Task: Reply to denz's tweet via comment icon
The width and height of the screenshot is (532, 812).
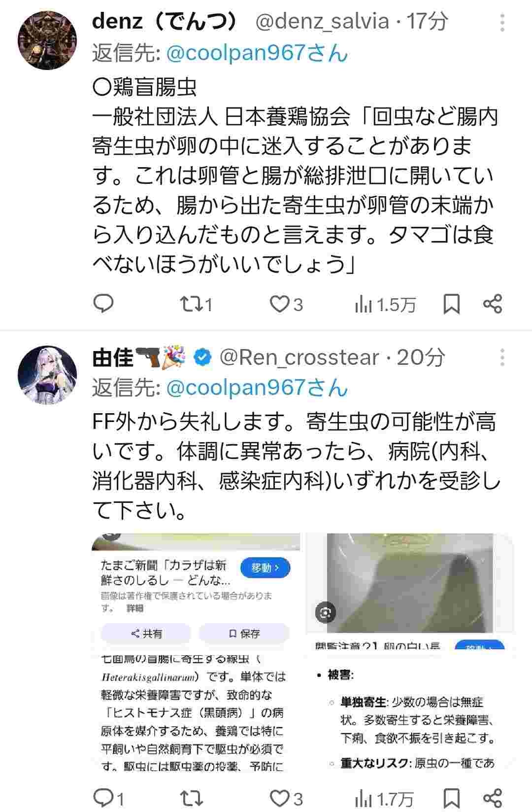Action: 103,304
